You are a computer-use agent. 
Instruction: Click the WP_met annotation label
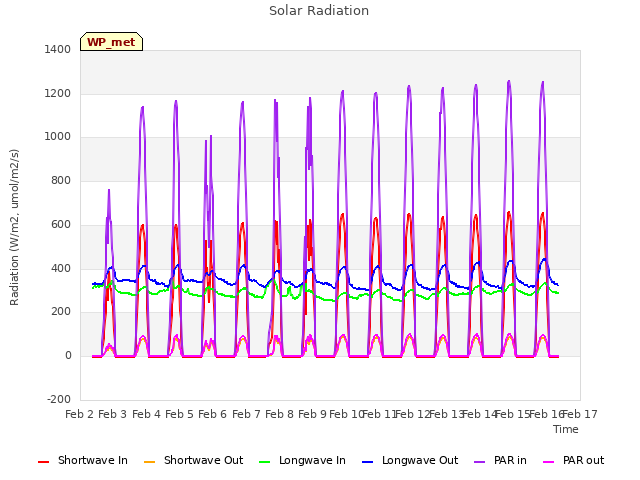(111, 42)
